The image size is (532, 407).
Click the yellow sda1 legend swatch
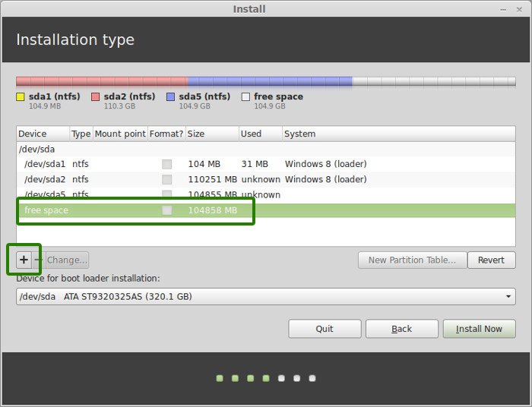pos(21,97)
